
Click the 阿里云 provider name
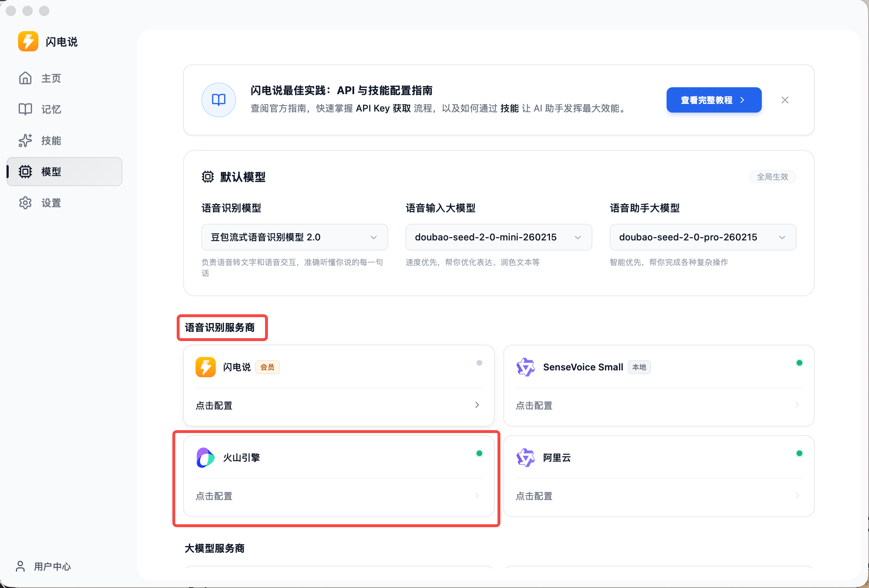click(x=557, y=458)
